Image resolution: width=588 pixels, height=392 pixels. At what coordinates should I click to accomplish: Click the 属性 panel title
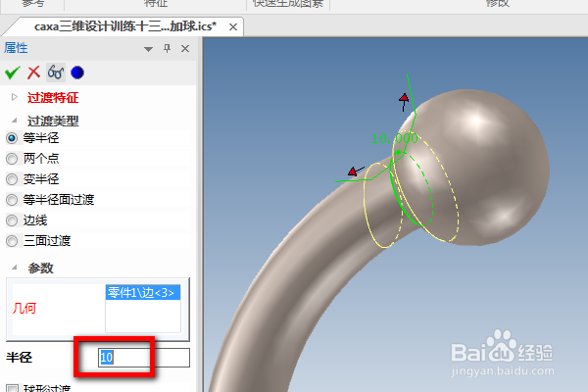[x=16, y=48]
